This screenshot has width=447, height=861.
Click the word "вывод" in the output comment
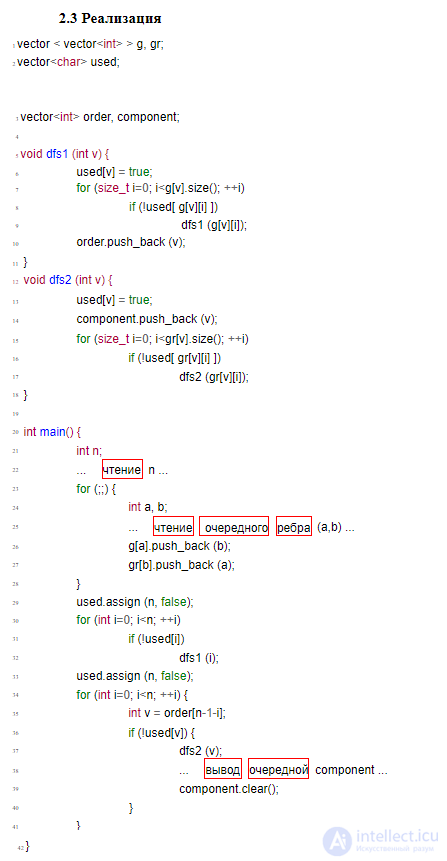coord(223,770)
